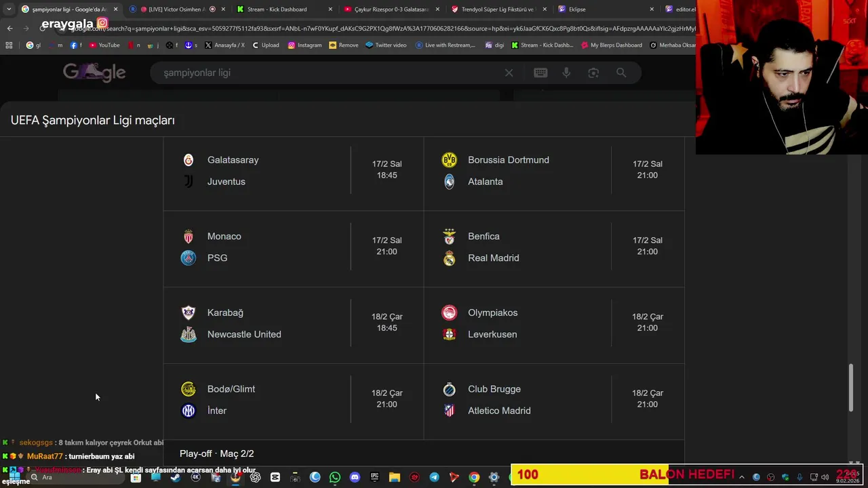Open the Chrome tab search dropdown
This screenshot has height=488, width=868.
pyautogui.click(x=8, y=9)
